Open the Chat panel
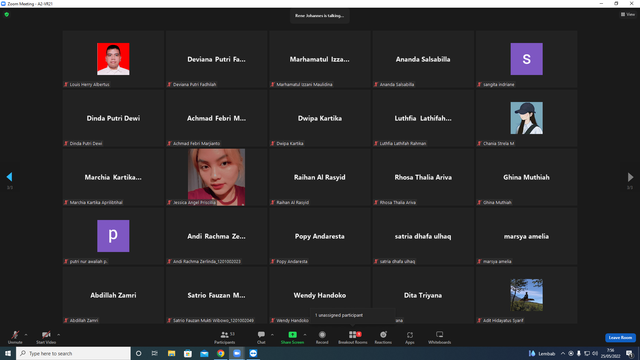640x360 pixels. pos(261,337)
